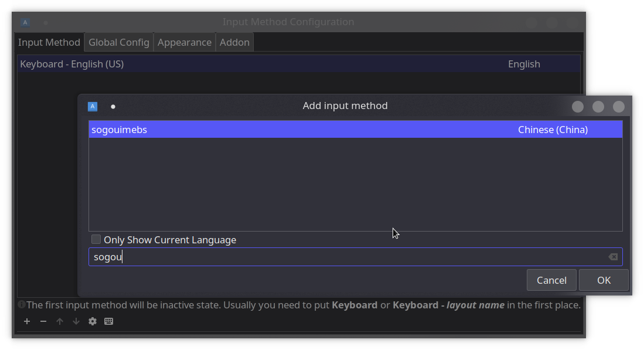Select Keyboard - English (US) entry

point(299,64)
